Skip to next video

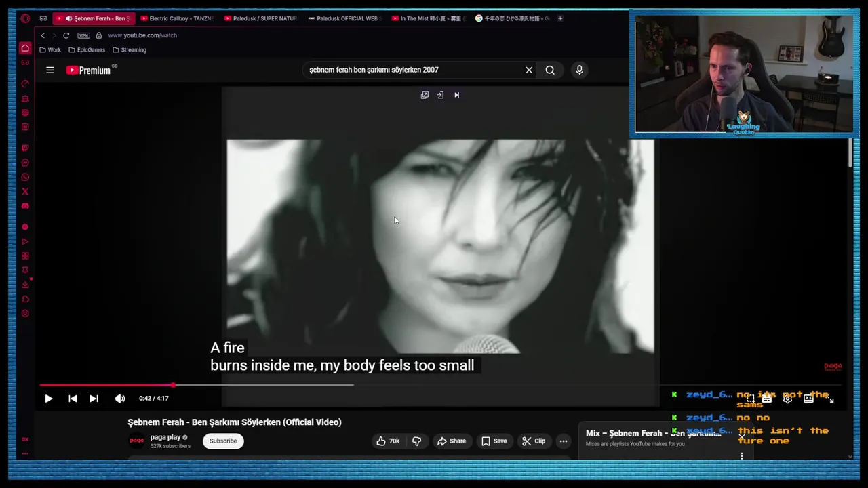(94, 399)
